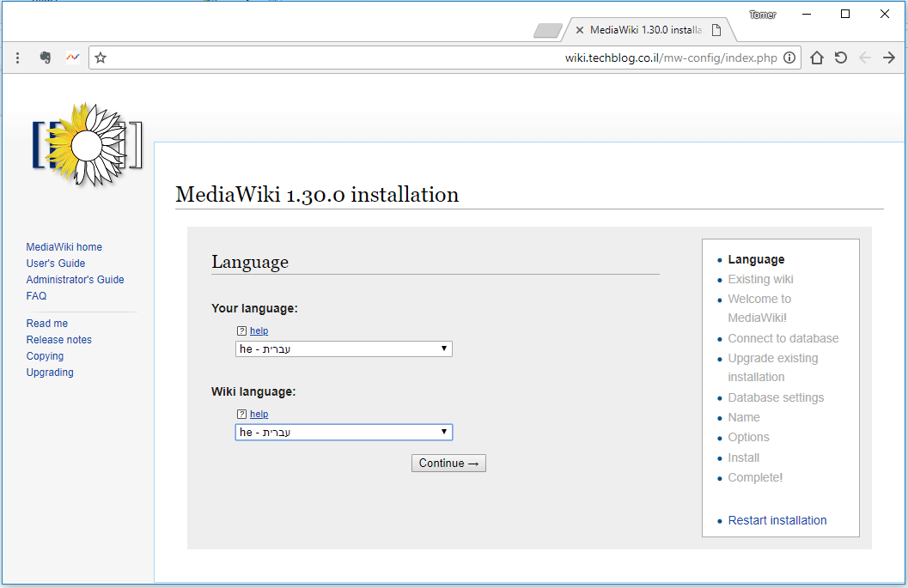
Task: Click the Restart installation link
Action: (x=777, y=520)
